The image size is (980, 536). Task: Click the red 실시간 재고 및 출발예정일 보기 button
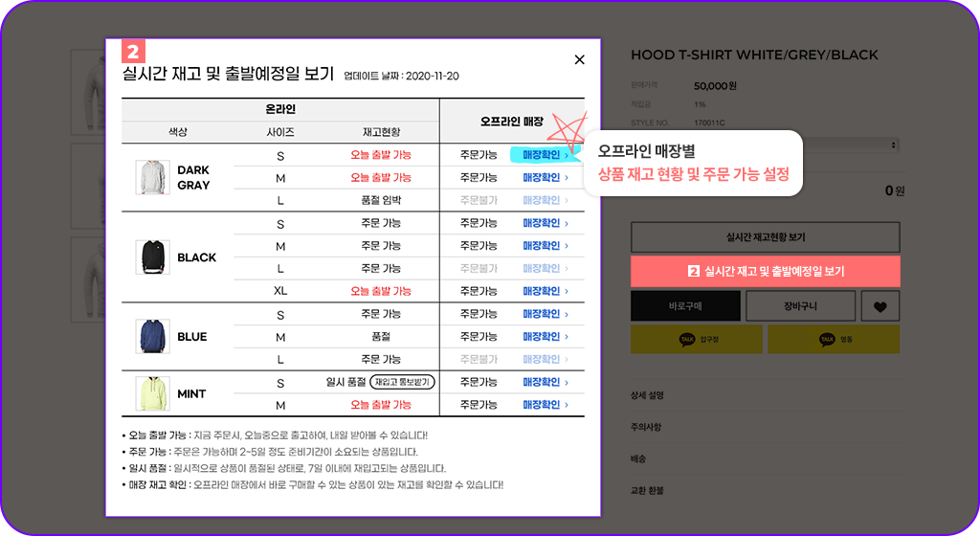pos(766,271)
